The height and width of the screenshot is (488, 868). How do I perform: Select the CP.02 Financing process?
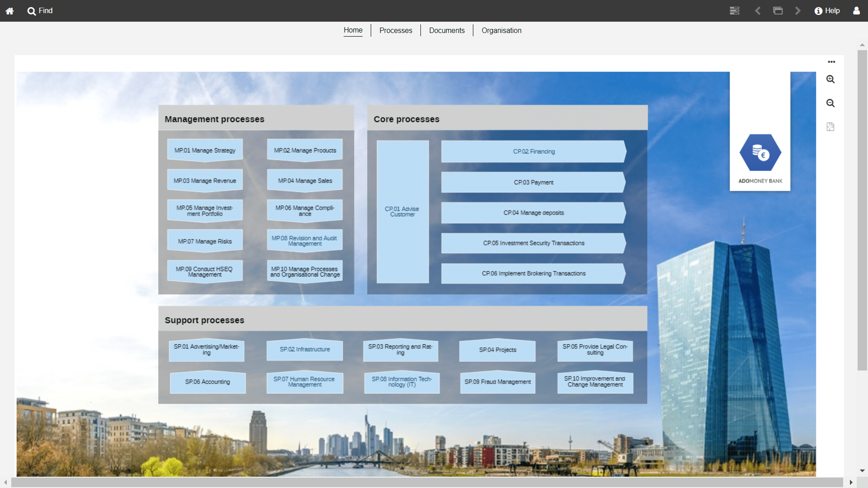pos(533,151)
